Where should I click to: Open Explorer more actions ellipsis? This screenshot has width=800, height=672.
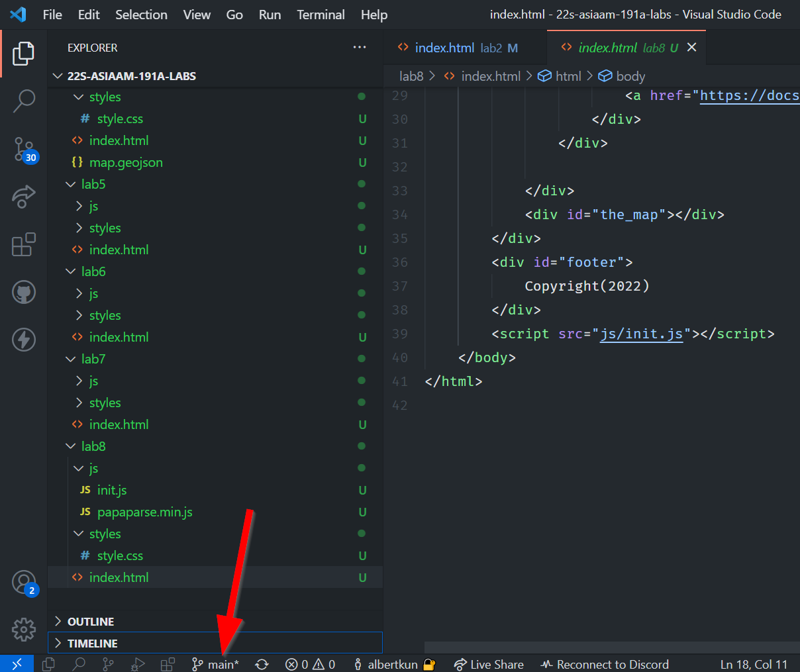click(360, 47)
